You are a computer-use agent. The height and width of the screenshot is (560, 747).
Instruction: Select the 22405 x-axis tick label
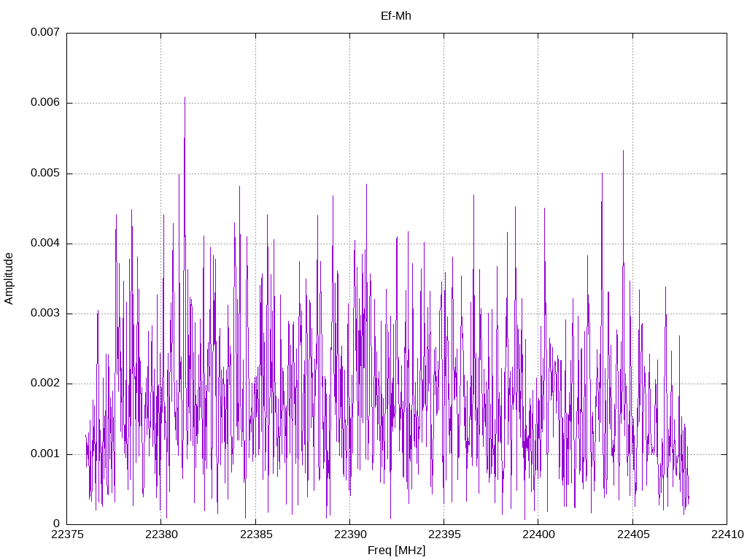pos(632,535)
